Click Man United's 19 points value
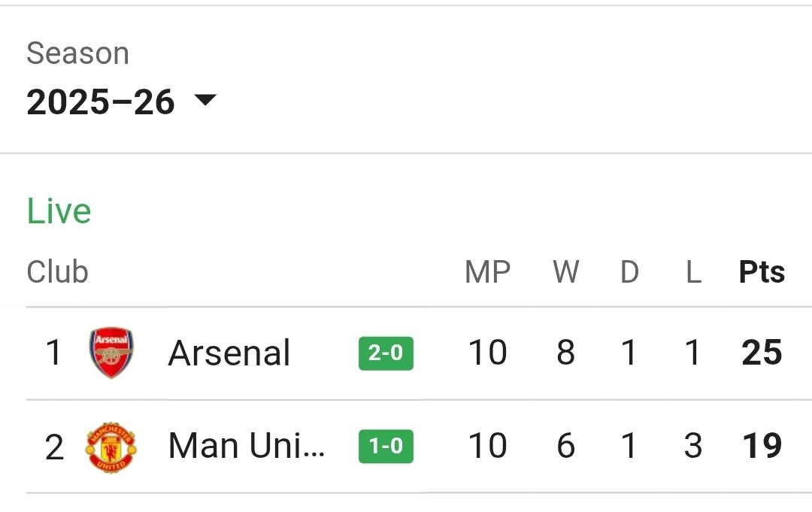 [x=762, y=446]
